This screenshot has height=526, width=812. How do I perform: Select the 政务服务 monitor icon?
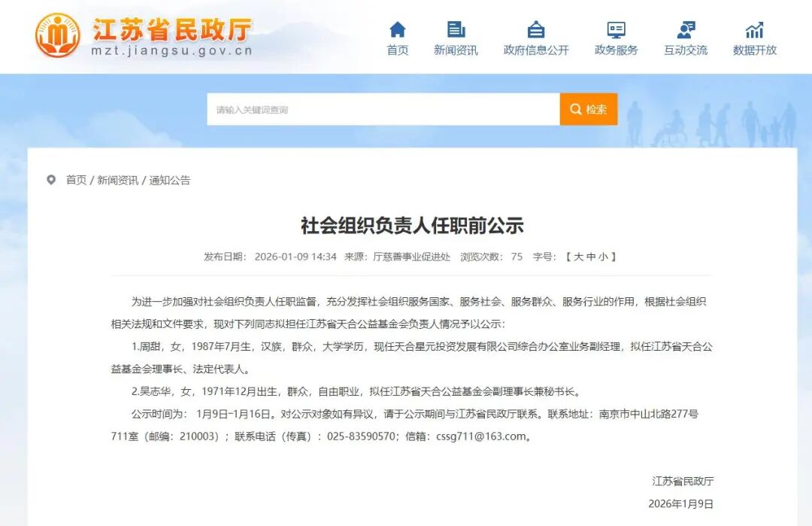click(616, 29)
